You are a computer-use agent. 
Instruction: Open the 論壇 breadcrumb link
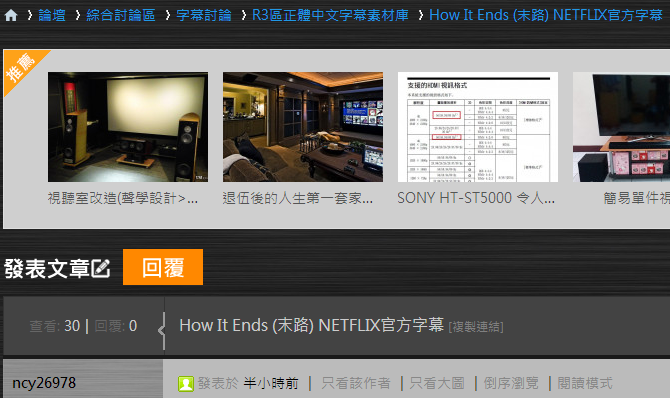tap(52, 15)
